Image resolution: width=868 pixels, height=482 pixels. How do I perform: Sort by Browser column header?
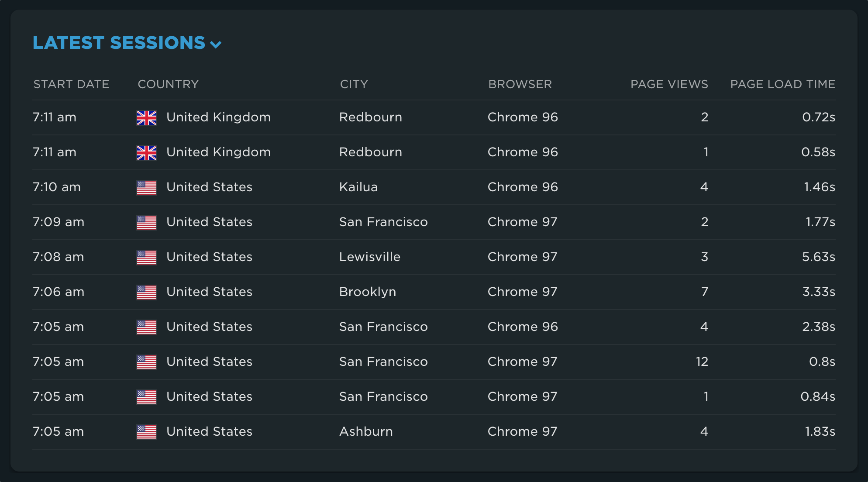tap(520, 84)
